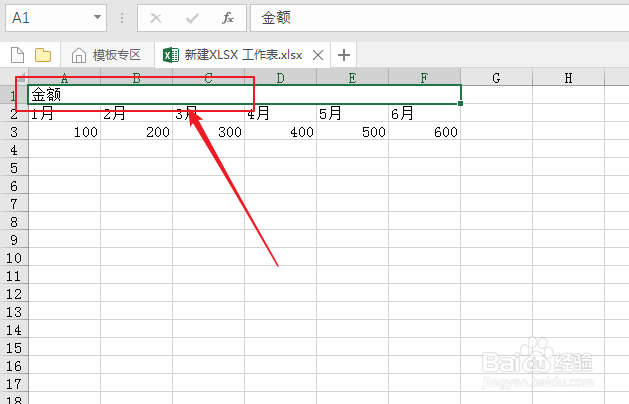Close the 新建XLSX 工作表.xlsx tab

318,55
